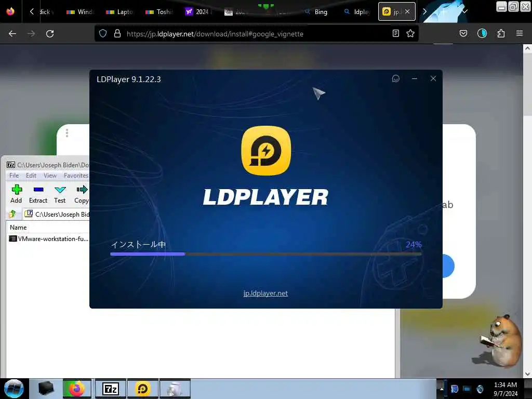Select the VMware-workstation file in 7-Zip
Viewport: 532px width, 399px height.
48,239
